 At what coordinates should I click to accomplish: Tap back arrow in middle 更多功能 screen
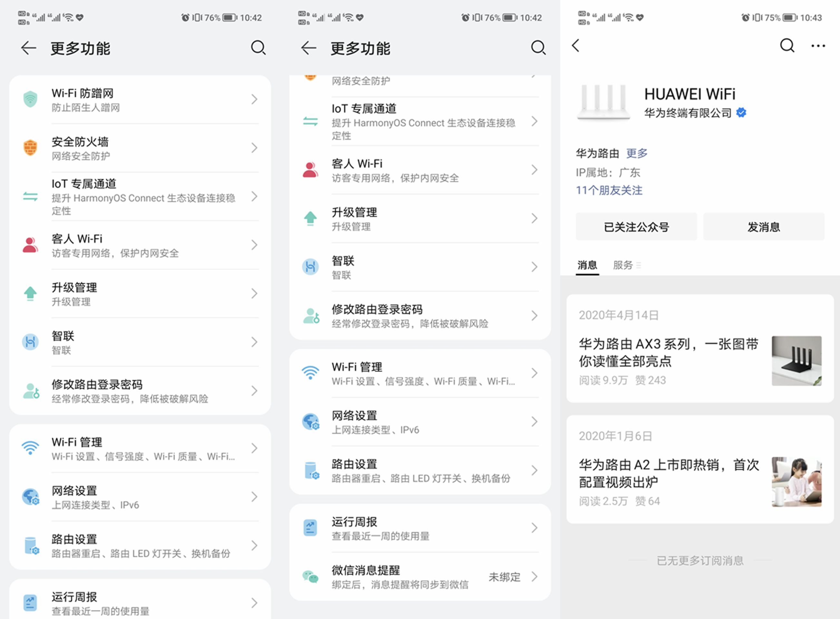tap(309, 48)
